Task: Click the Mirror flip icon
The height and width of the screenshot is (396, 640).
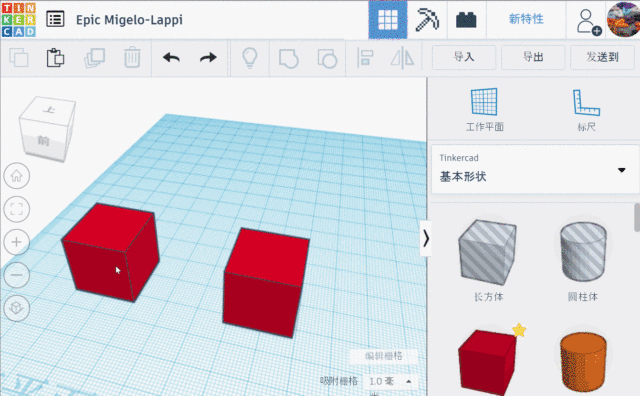Action: point(402,58)
